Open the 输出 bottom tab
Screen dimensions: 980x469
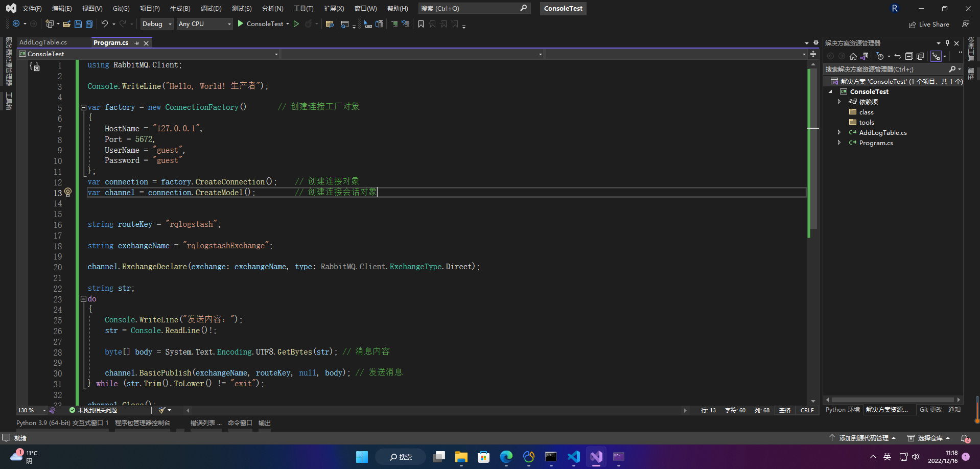tap(265, 423)
